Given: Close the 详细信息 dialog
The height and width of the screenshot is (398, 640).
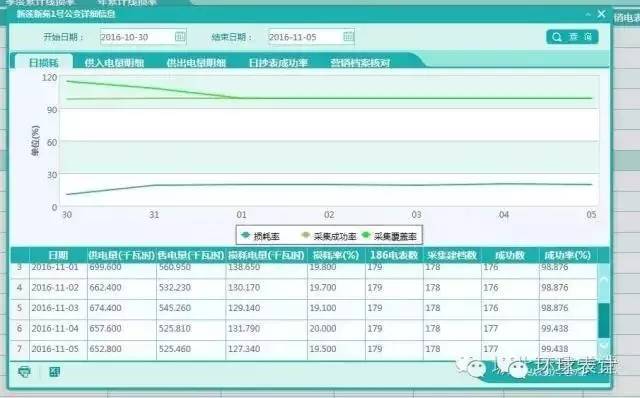Looking at the screenshot, I should click(601, 14).
